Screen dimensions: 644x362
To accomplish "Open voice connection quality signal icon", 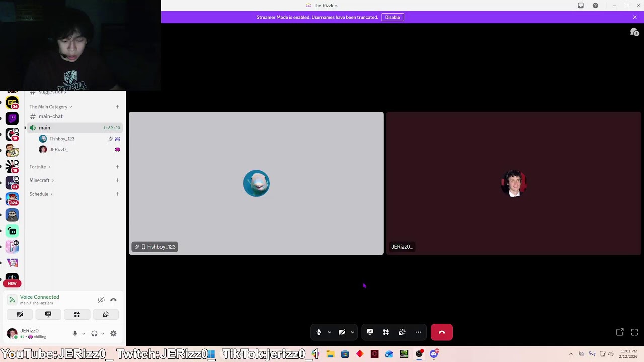I will [12, 300].
